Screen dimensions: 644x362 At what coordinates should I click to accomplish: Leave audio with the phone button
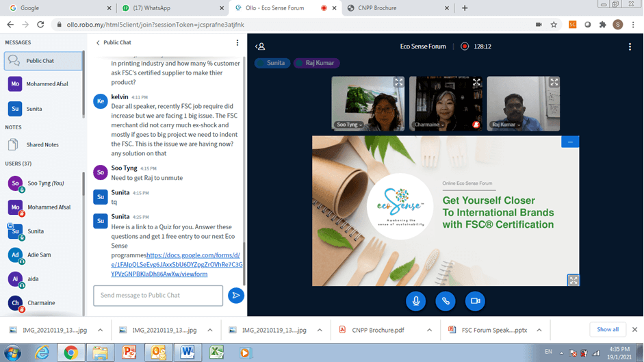tap(445, 300)
